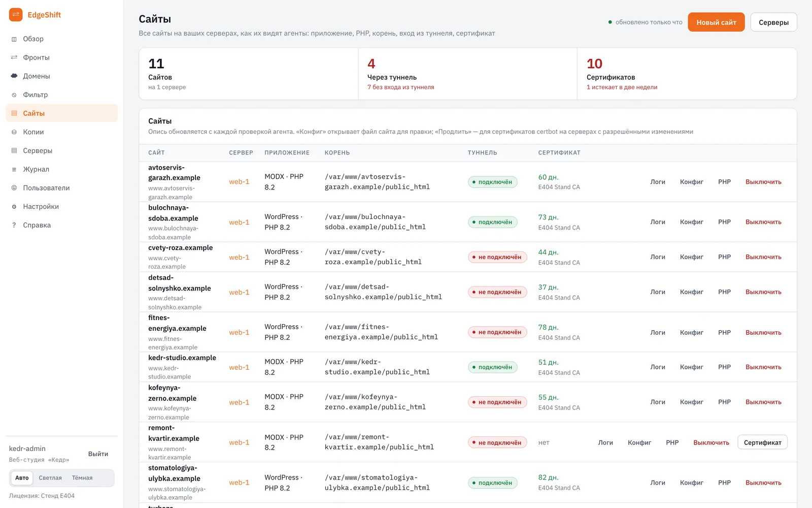This screenshot has height=508, width=812.
Task: Open PHP settings for cvety-roza.example
Action: point(724,257)
